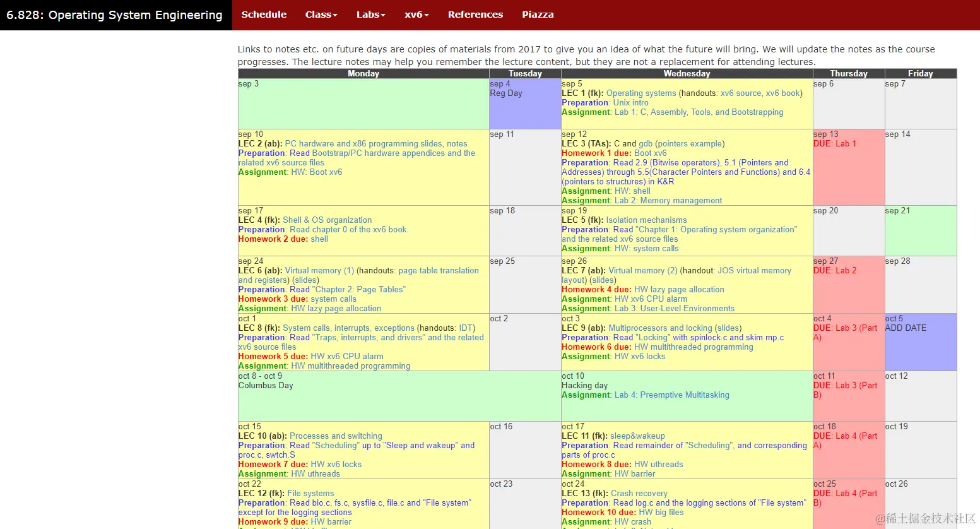
Task: Click the gdb link in LEC 3
Action: 646,144
